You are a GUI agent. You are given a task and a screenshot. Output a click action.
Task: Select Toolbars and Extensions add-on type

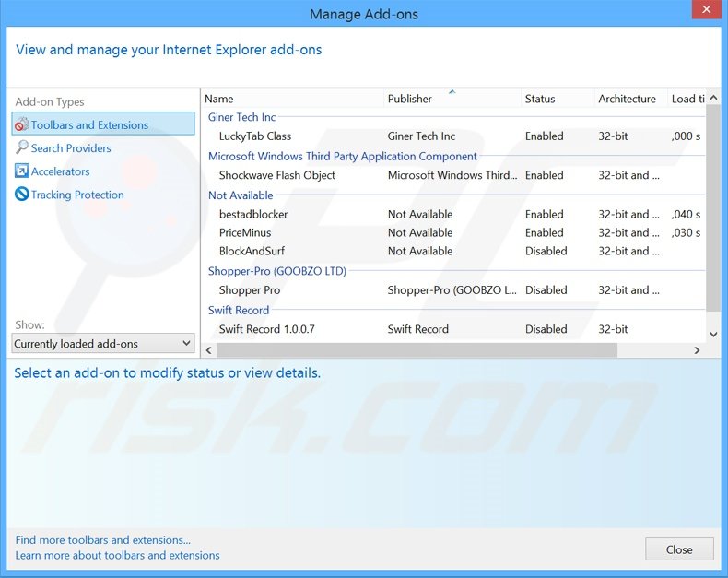[103, 124]
